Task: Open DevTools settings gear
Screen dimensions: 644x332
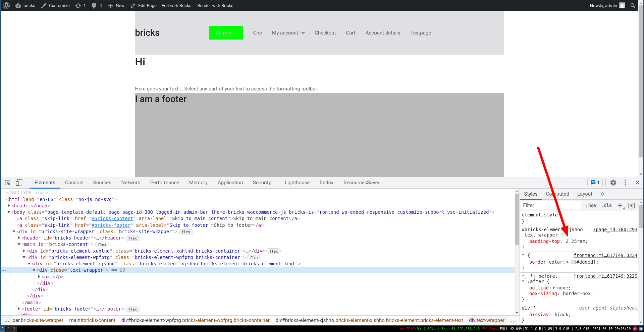Action: (613, 183)
